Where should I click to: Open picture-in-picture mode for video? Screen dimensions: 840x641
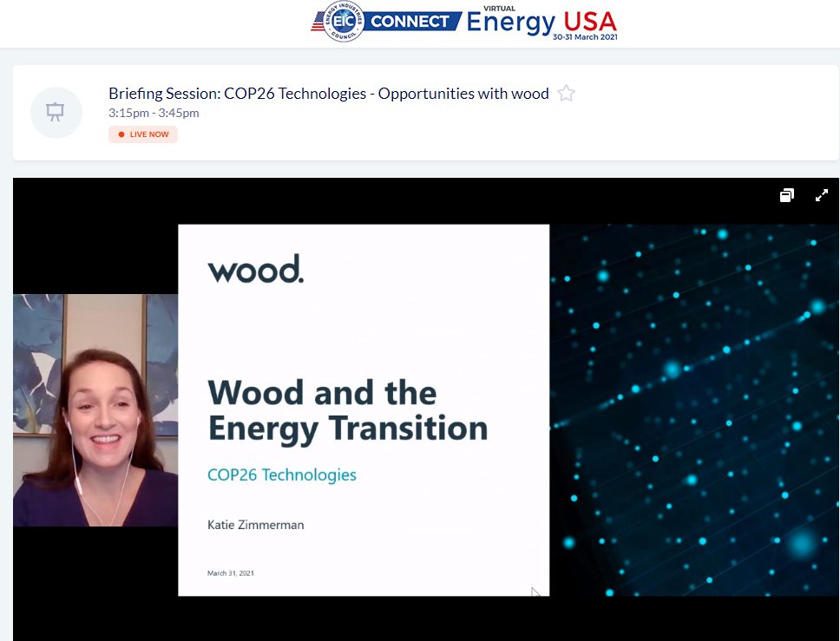786,195
